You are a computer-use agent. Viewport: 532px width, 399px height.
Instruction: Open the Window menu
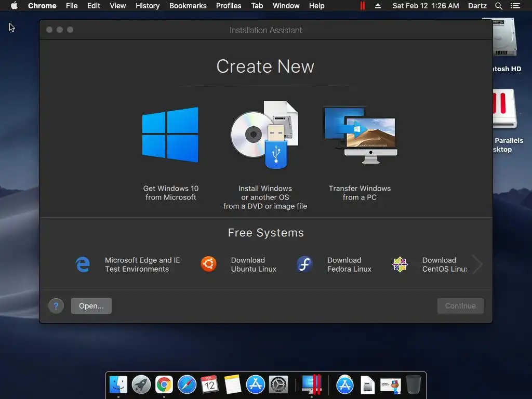pos(286,6)
